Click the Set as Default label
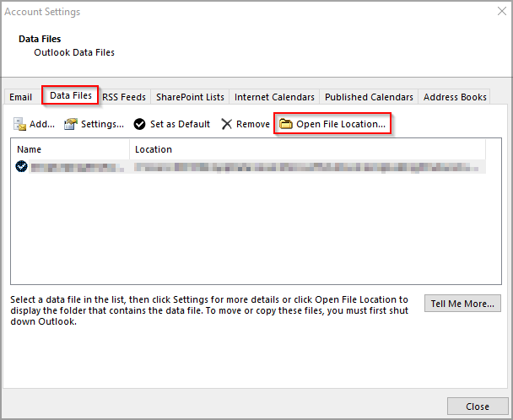Image resolution: width=513 pixels, height=420 pixels. pos(180,124)
